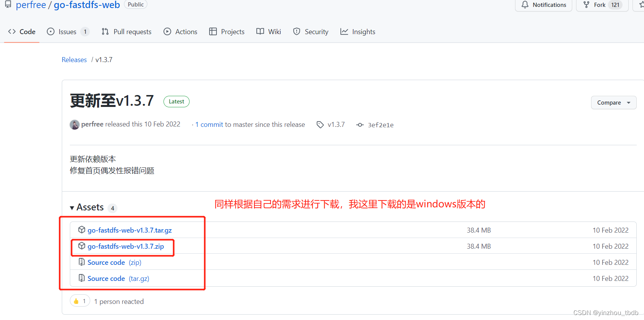Screen dimensions: 644x320
Task: Click the Fork icon
Action: [586, 5]
